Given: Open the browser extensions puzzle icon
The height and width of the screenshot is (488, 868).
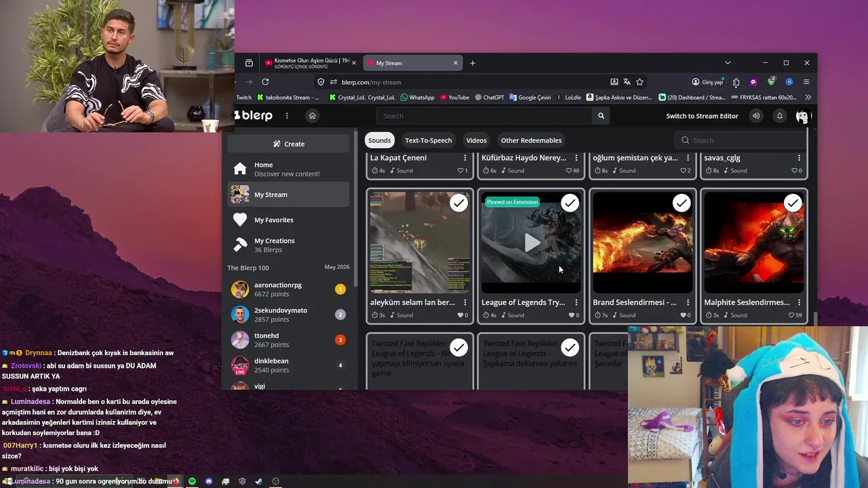Looking at the screenshot, I should [736, 82].
